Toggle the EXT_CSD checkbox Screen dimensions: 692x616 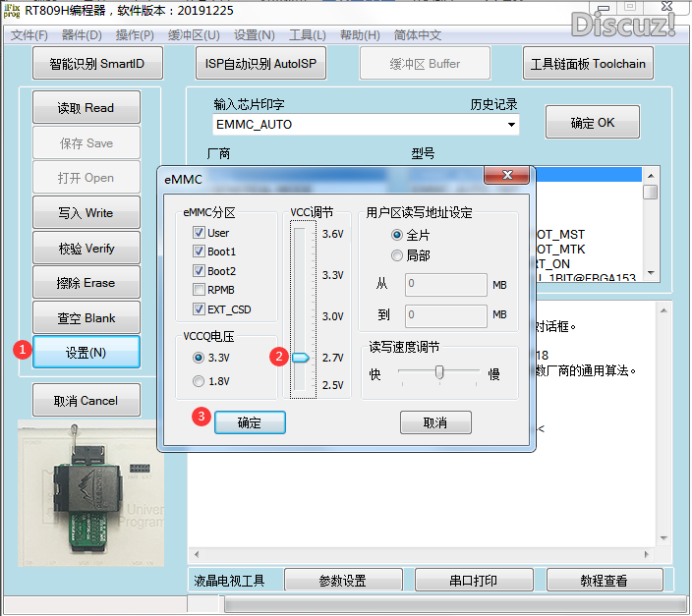pyautogui.click(x=199, y=309)
